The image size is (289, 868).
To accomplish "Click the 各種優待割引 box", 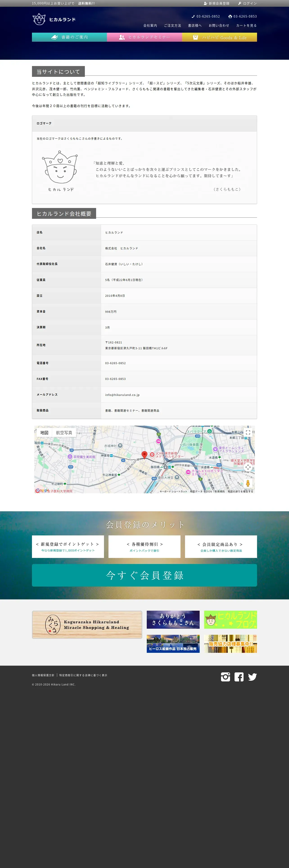I will (144, 546).
